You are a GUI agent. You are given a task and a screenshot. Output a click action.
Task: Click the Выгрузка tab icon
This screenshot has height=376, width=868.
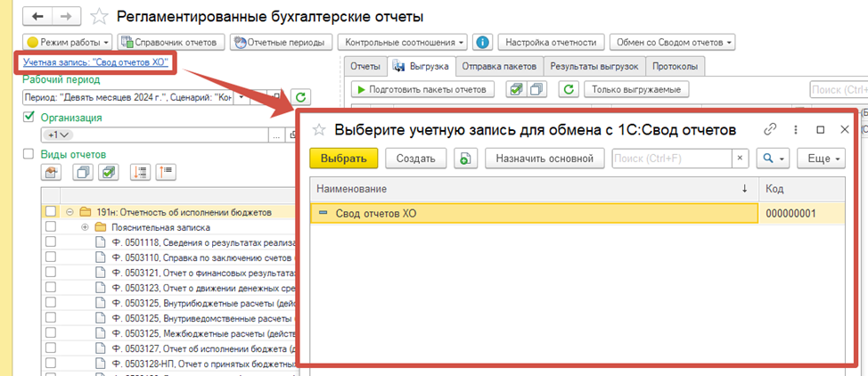[398, 67]
